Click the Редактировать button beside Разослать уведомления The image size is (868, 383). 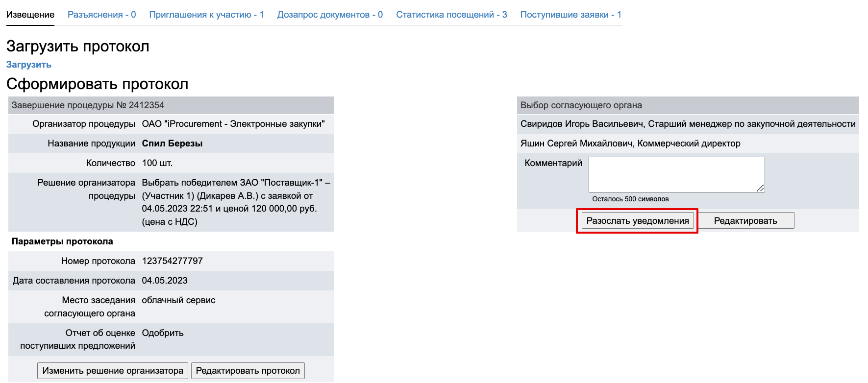pyautogui.click(x=745, y=221)
